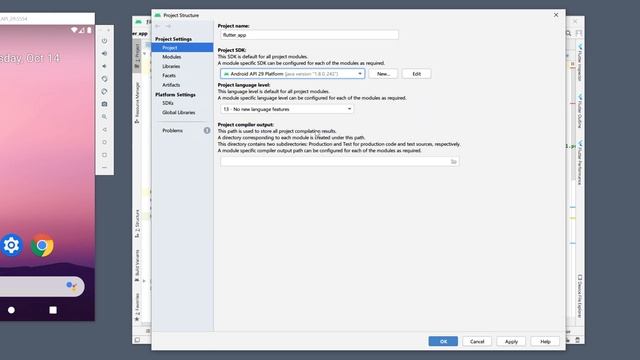Click the Edit SDK button
This screenshot has height=360, width=640.
(416, 74)
